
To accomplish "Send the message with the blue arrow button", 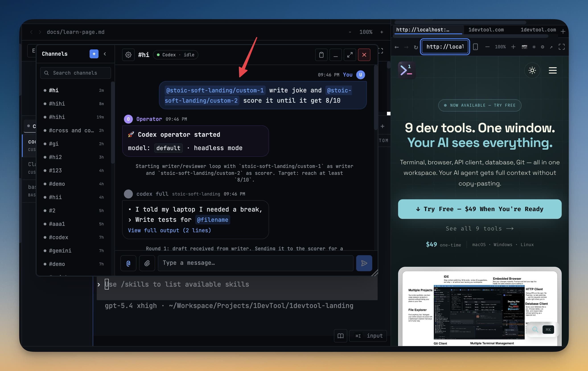I will [364, 263].
